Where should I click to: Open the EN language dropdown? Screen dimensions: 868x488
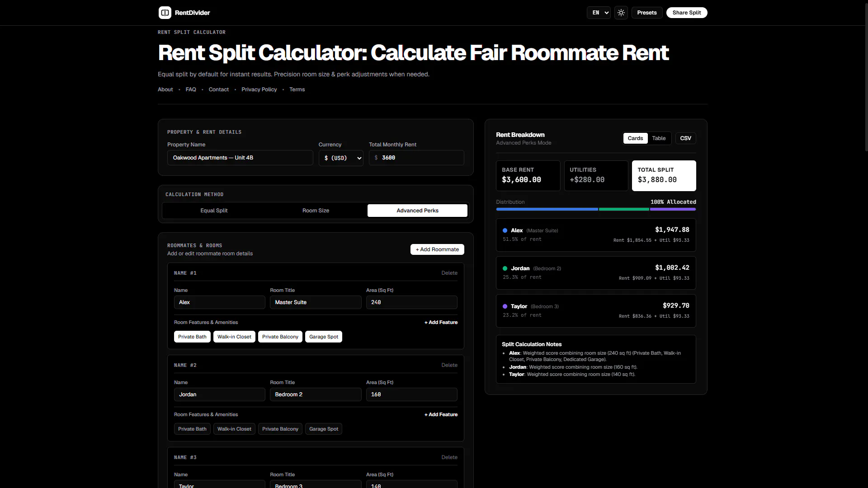click(x=599, y=13)
